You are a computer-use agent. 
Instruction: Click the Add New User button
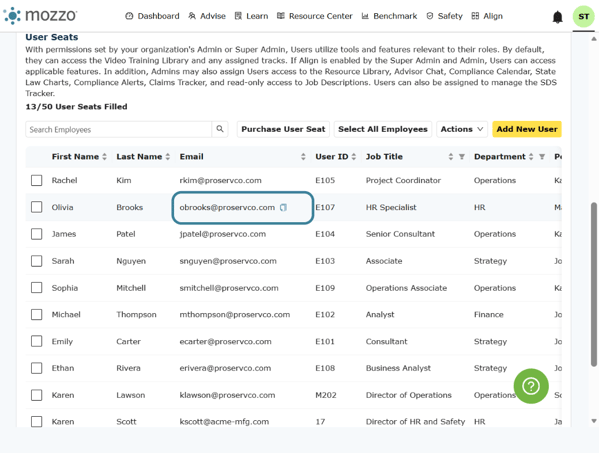coord(527,129)
